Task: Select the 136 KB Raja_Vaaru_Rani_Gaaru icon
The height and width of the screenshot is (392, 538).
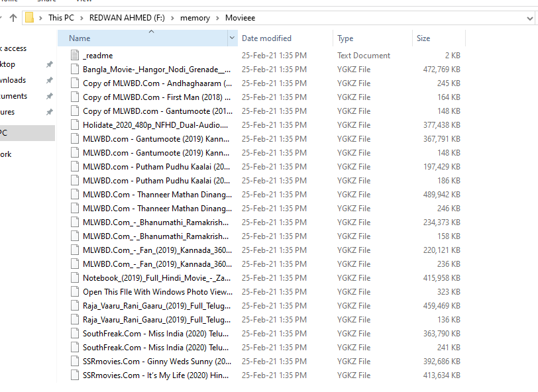Action: [x=75, y=319]
